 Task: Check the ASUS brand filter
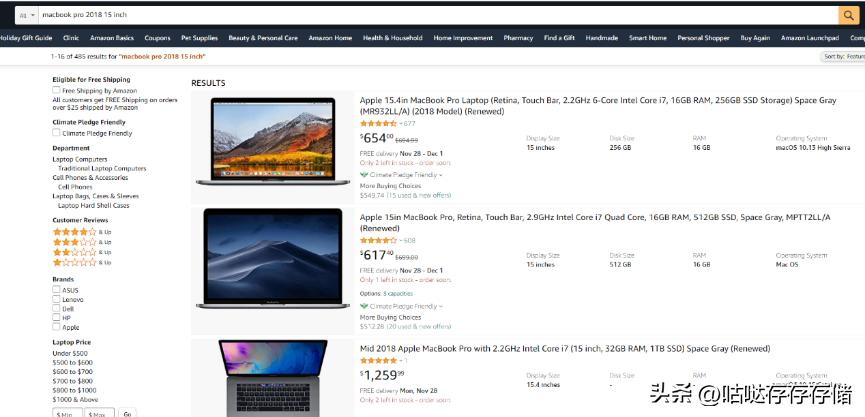click(56, 289)
